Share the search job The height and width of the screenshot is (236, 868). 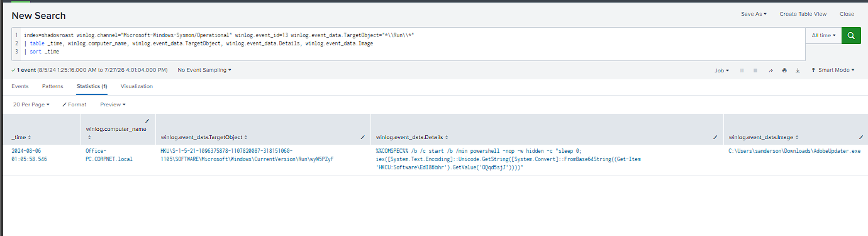click(x=771, y=70)
